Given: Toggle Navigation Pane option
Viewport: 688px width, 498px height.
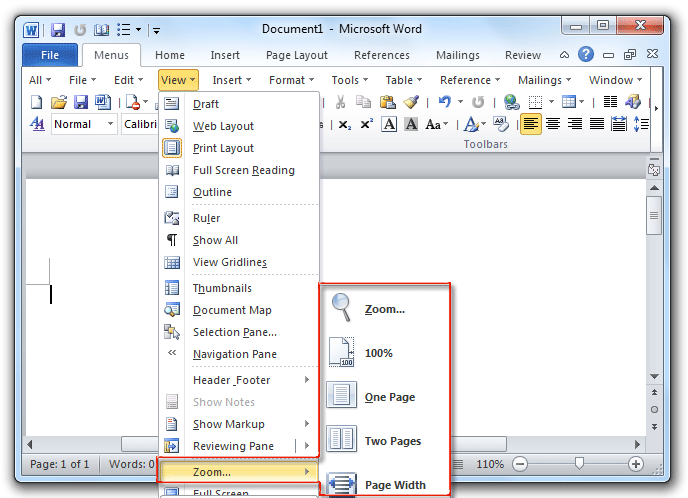Looking at the screenshot, I should [240, 354].
